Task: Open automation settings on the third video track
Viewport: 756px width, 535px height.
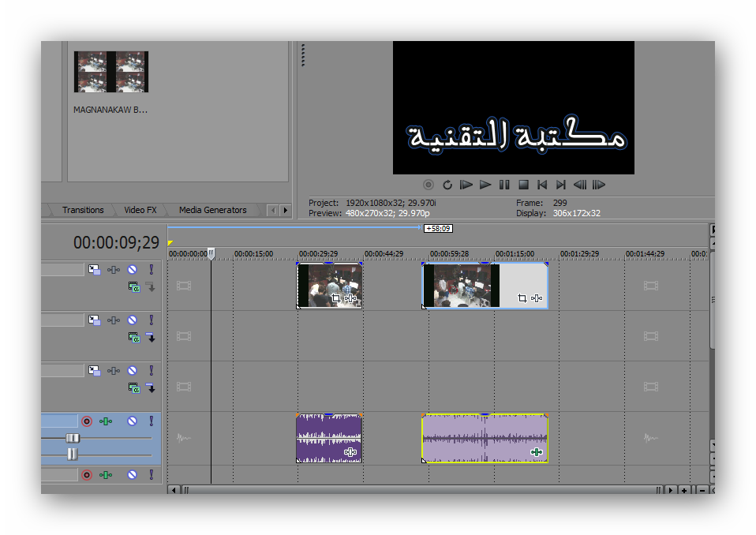Action: click(114, 371)
